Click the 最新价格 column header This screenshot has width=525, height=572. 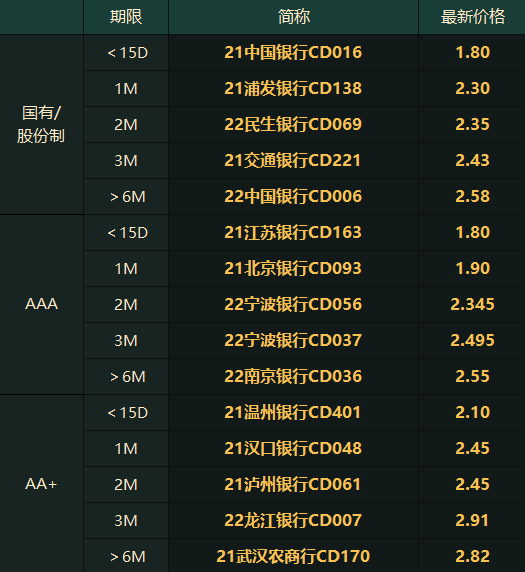pyautogui.click(x=472, y=17)
